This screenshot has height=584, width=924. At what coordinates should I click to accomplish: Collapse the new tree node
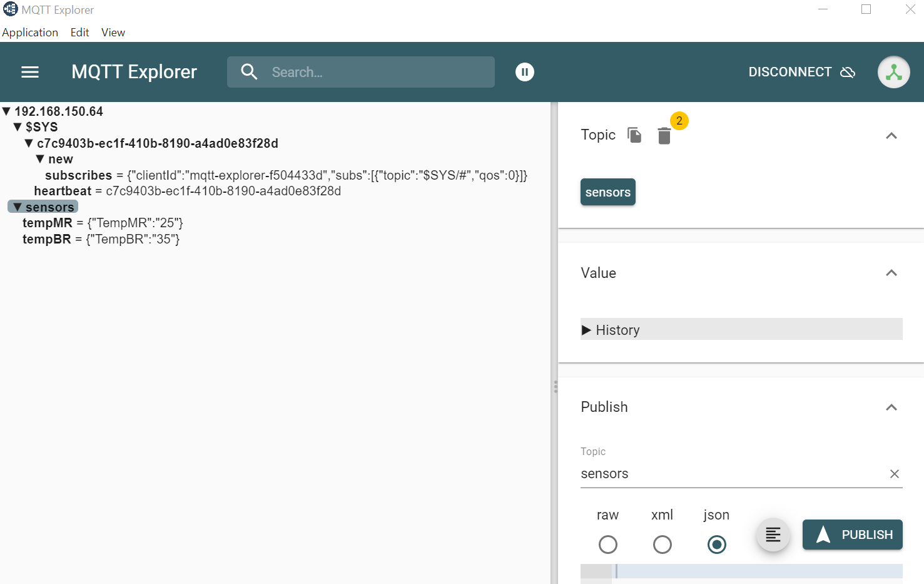pyautogui.click(x=41, y=159)
